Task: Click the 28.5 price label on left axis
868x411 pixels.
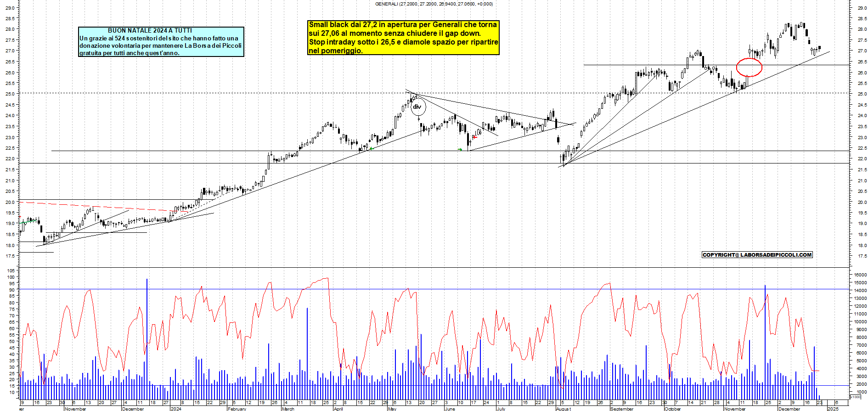Action: pyautogui.click(x=11, y=19)
